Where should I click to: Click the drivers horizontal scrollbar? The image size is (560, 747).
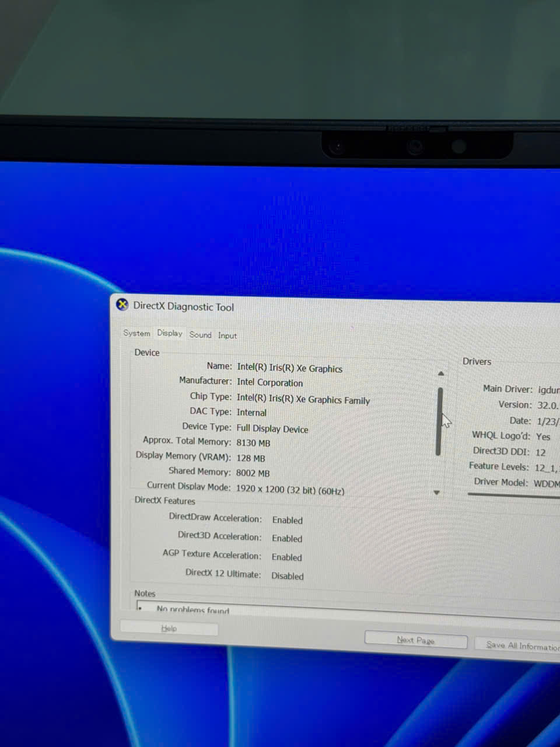coord(513,494)
